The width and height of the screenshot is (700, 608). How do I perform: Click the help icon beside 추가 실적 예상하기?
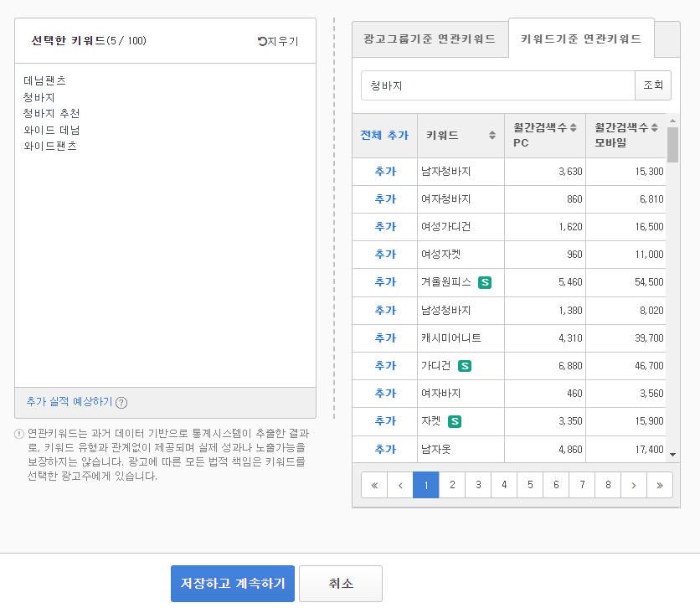pos(121,403)
